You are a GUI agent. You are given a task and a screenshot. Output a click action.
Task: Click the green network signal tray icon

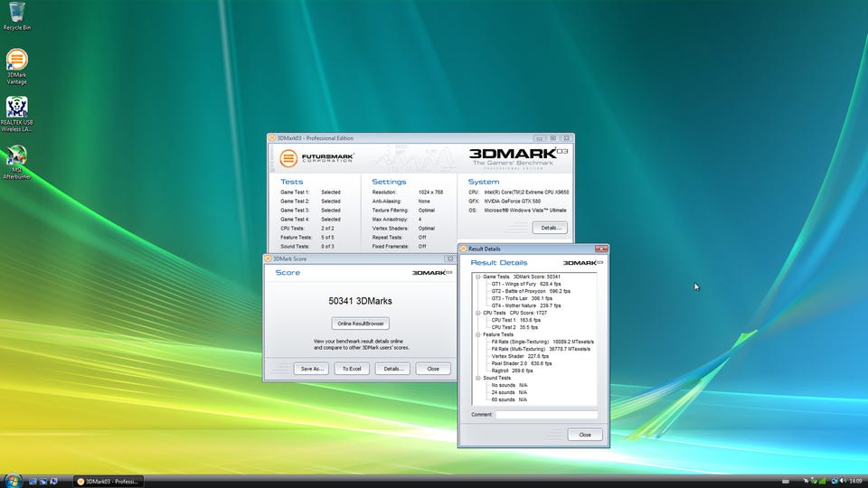click(823, 481)
